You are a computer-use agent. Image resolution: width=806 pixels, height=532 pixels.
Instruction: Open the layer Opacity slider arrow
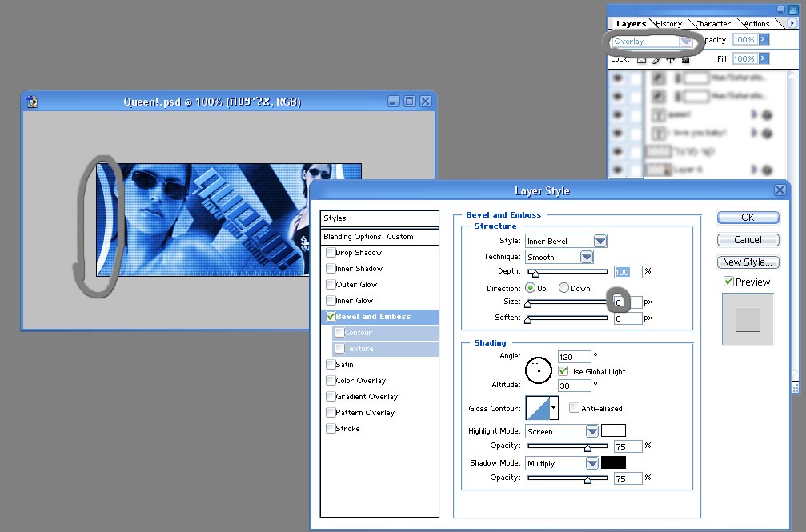click(x=763, y=39)
